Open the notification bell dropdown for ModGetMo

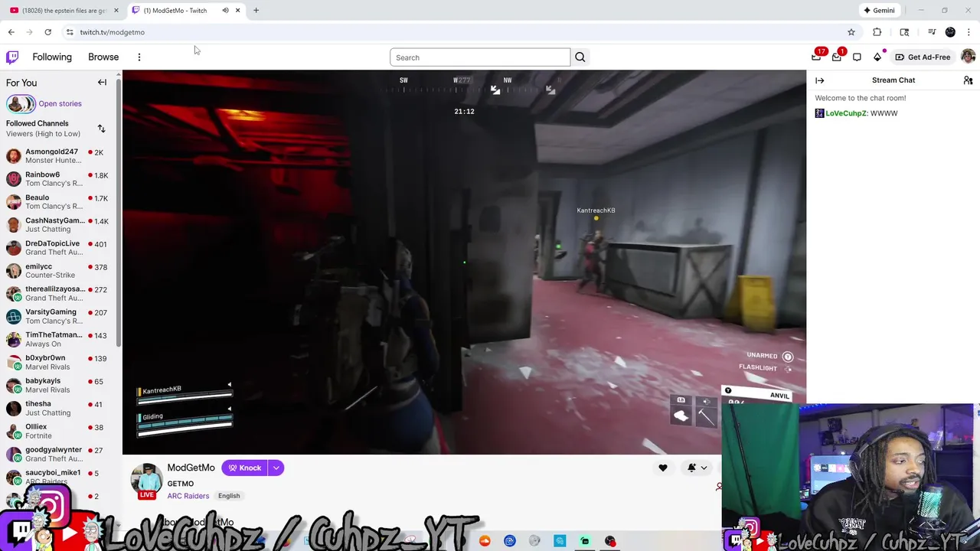tap(697, 468)
